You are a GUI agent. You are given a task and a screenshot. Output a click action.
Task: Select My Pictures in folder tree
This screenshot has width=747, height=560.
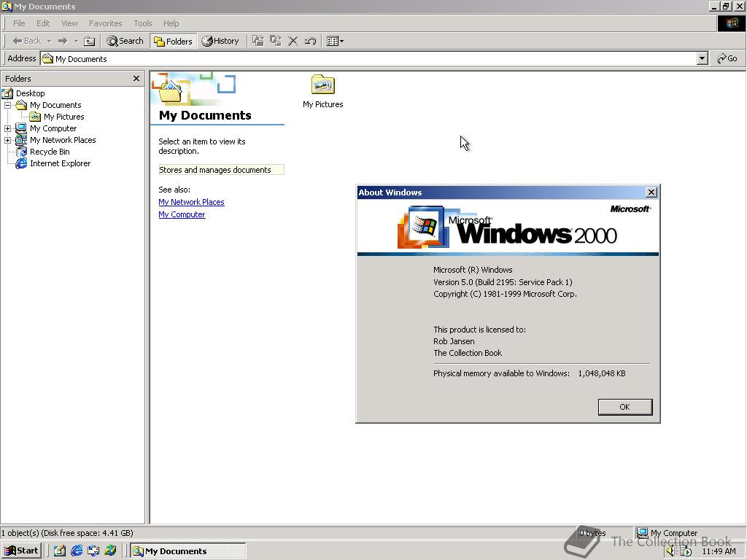[x=64, y=117]
